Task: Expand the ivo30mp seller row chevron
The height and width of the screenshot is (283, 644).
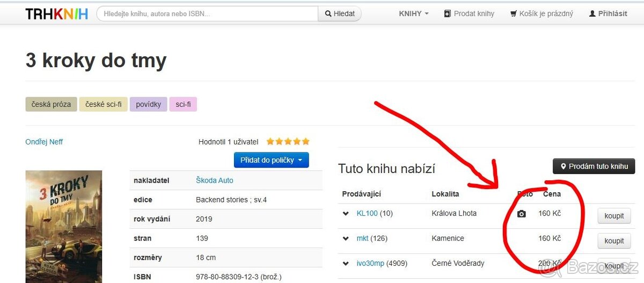Action: click(x=346, y=263)
